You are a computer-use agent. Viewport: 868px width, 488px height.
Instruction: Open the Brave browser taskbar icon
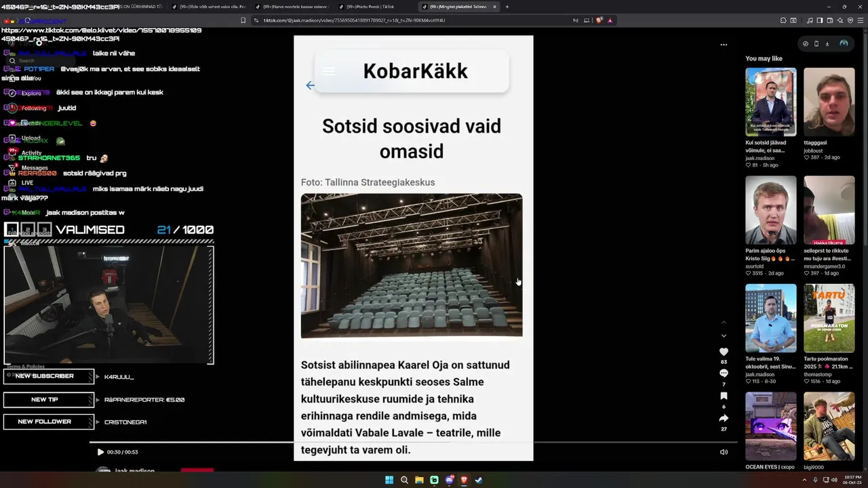click(x=464, y=480)
